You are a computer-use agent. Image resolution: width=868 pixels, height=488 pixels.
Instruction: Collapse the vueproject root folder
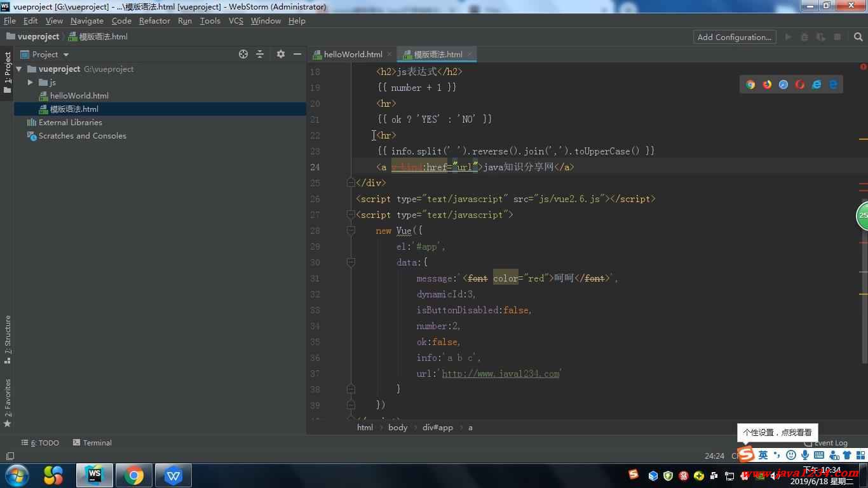(x=19, y=69)
